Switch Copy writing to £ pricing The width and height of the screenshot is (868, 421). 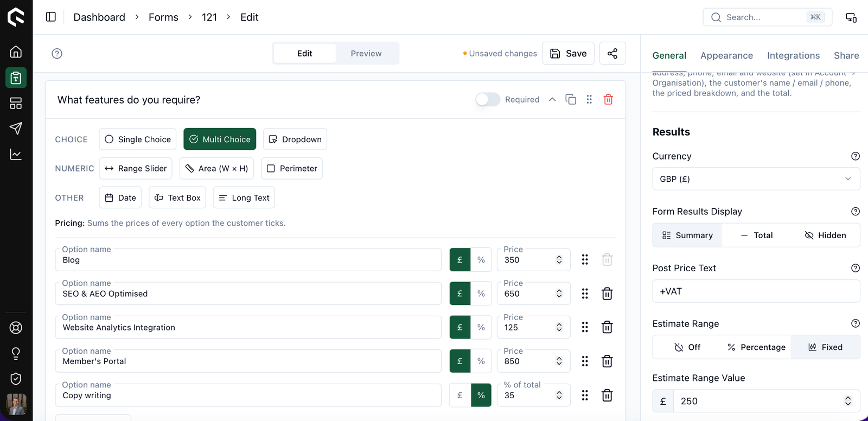(x=460, y=395)
